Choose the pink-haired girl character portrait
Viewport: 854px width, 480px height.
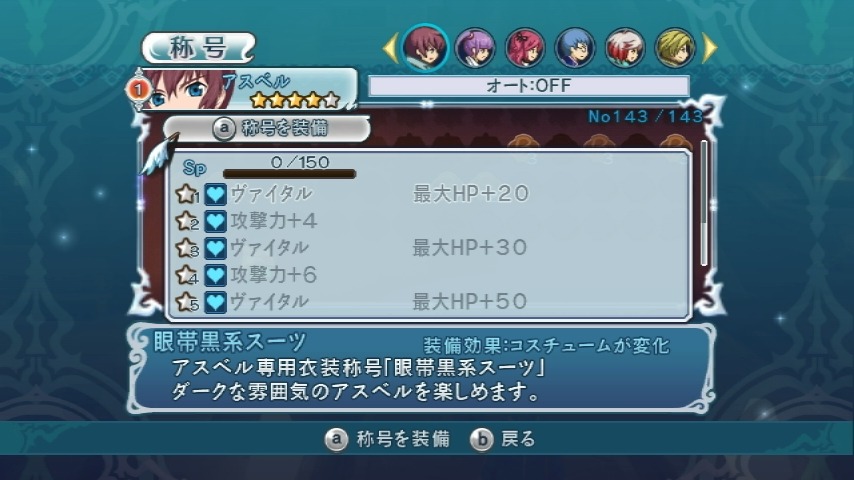525,48
